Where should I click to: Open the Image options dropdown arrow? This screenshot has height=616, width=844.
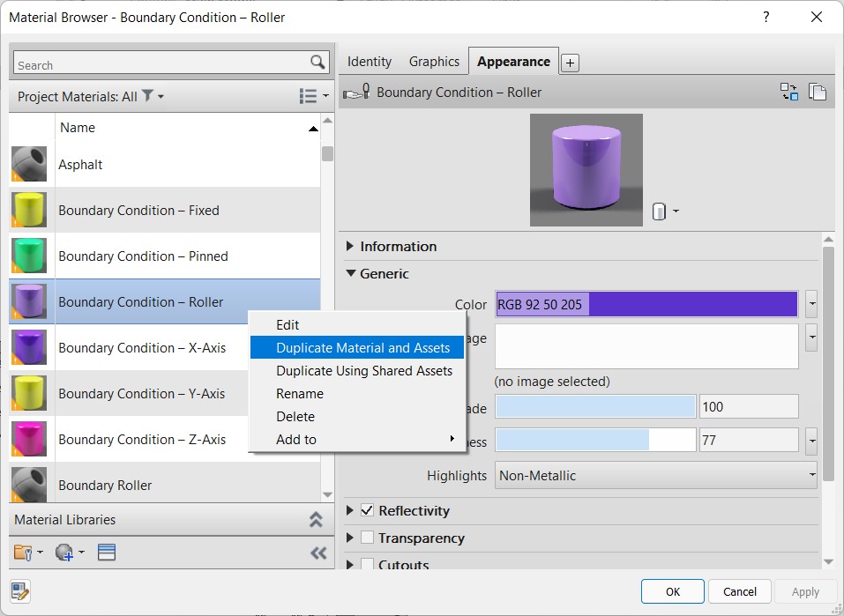pyautogui.click(x=811, y=338)
